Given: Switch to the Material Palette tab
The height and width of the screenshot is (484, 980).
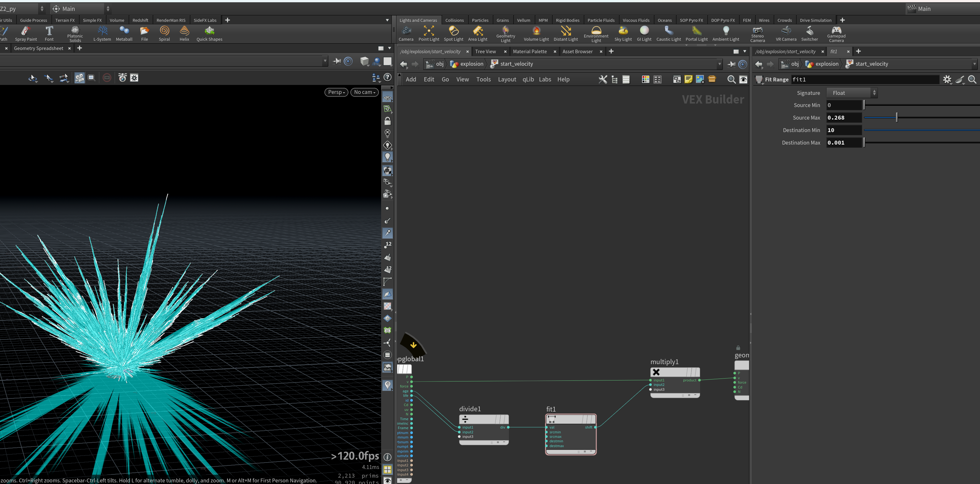Looking at the screenshot, I should point(530,51).
